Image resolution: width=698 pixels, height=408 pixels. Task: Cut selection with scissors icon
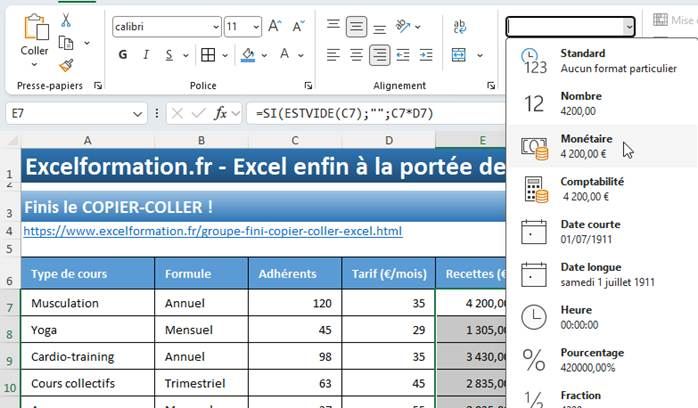66,20
